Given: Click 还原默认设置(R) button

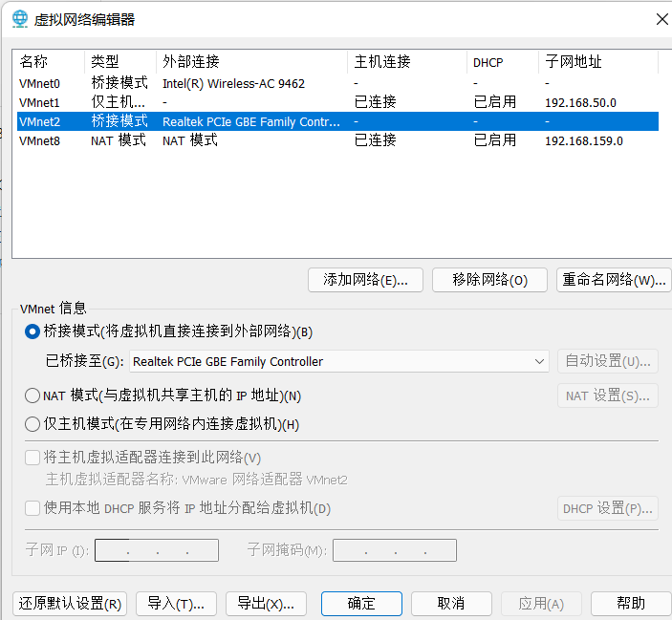Looking at the screenshot, I should (70, 604).
